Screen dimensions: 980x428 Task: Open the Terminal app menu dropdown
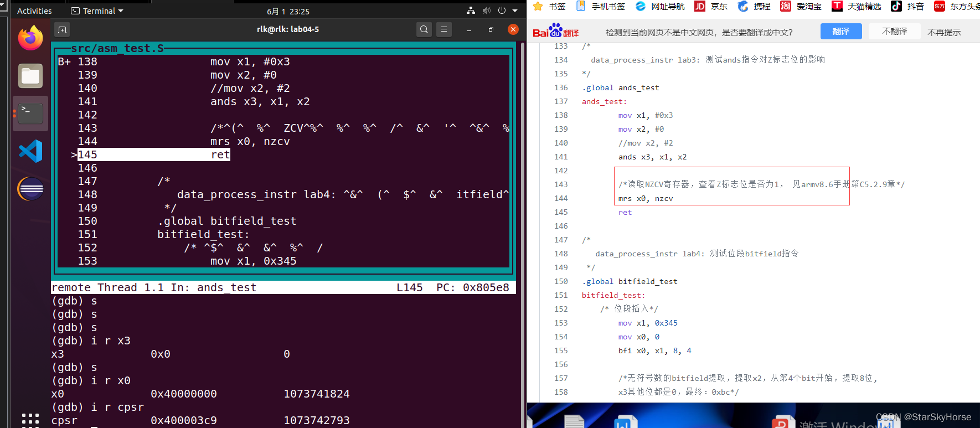[x=97, y=11]
